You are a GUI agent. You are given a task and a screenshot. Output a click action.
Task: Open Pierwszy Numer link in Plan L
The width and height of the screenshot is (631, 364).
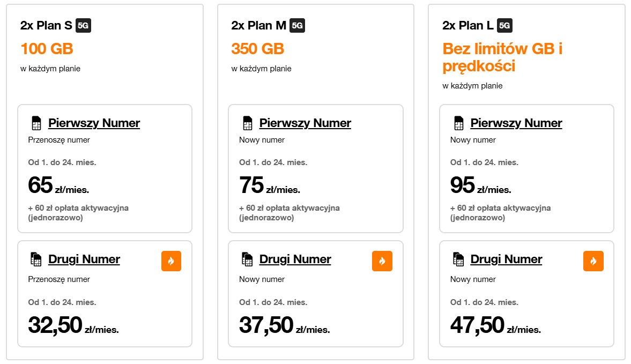516,123
